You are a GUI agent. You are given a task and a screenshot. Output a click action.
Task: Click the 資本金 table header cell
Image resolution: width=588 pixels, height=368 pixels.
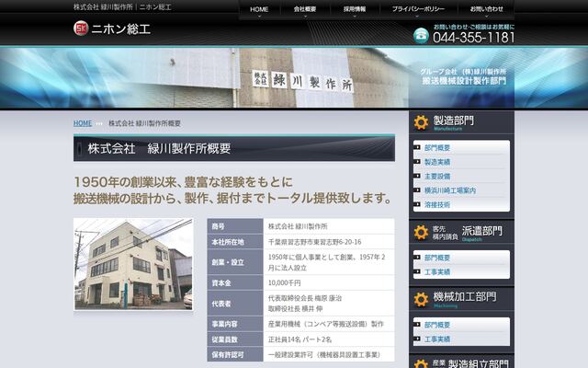(235, 282)
